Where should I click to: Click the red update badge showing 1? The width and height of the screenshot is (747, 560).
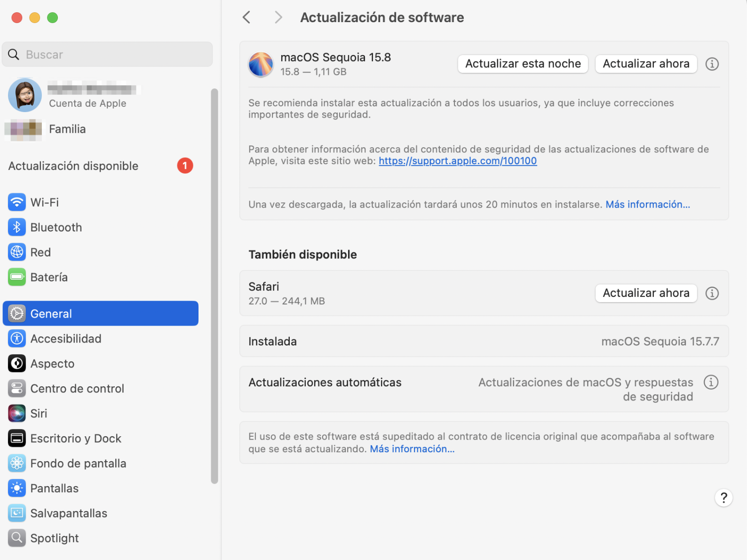pyautogui.click(x=185, y=166)
